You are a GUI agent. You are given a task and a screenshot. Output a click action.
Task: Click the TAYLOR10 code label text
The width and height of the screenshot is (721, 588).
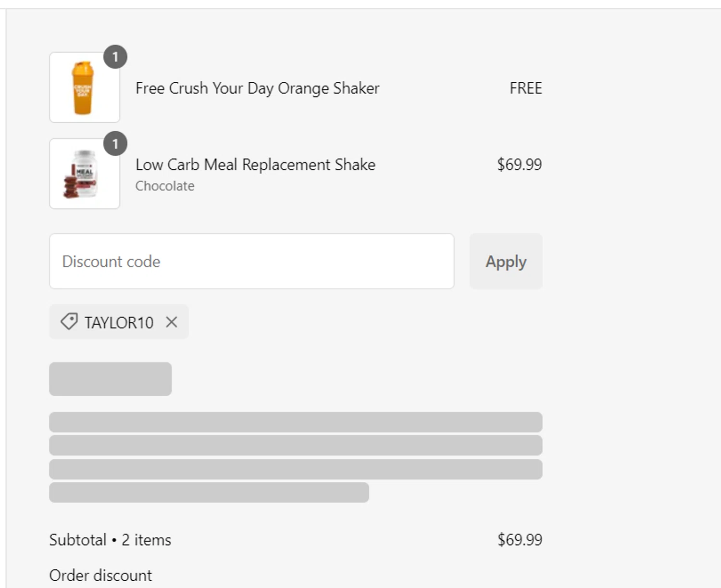[x=119, y=323]
